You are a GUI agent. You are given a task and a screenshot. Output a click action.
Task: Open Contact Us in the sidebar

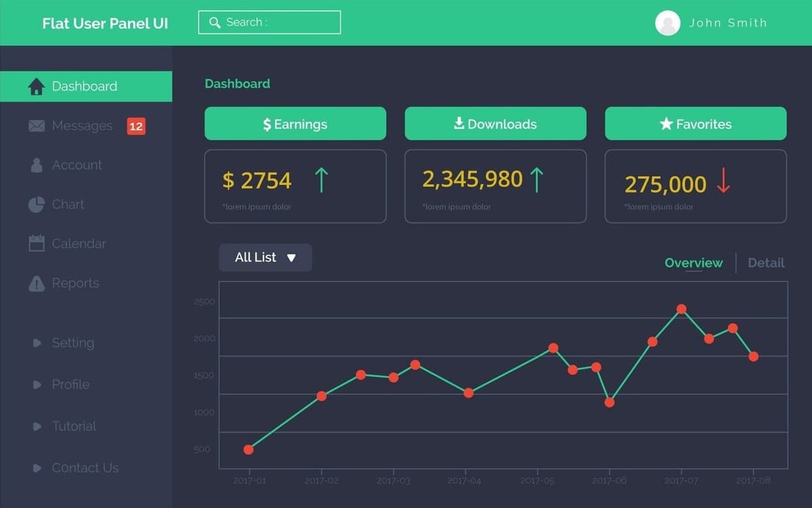pos(37,467)
